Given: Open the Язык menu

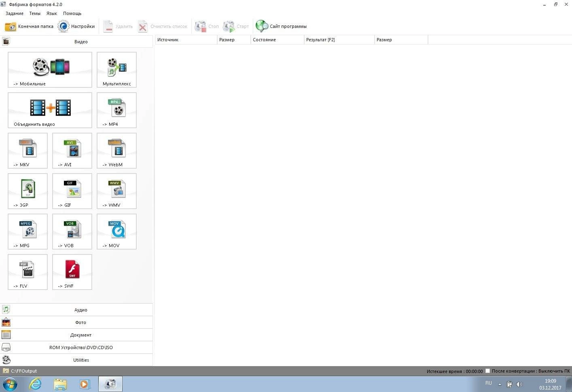Looking at the screenshot, I should [x=52, y=13].
